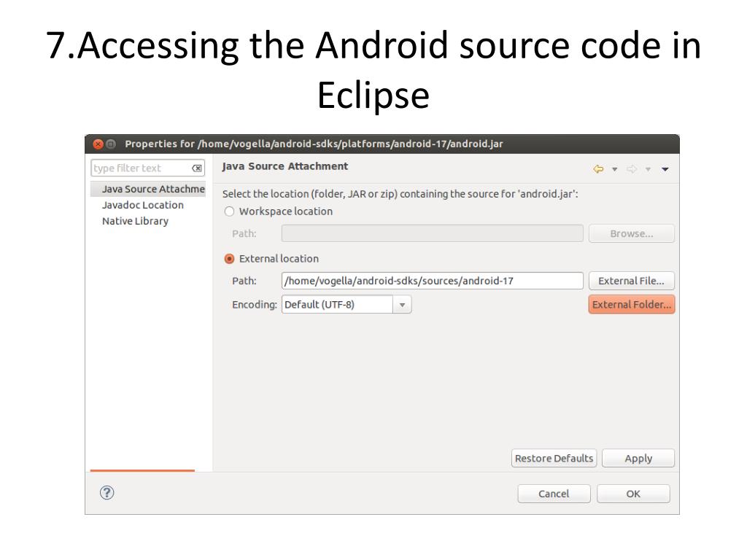This screenshot has height=560, width=747.
Task: Click Restore Defaults button
Action: click(x=554, y=458)
